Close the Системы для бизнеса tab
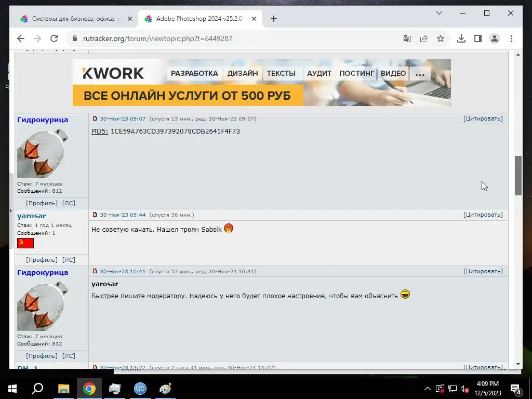532x399 pixels. pyautogui.click(x=129, y=19)
